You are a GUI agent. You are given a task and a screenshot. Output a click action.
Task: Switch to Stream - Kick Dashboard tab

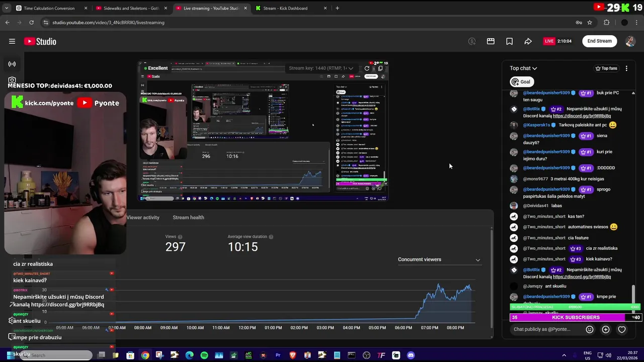tap(291, 8)
